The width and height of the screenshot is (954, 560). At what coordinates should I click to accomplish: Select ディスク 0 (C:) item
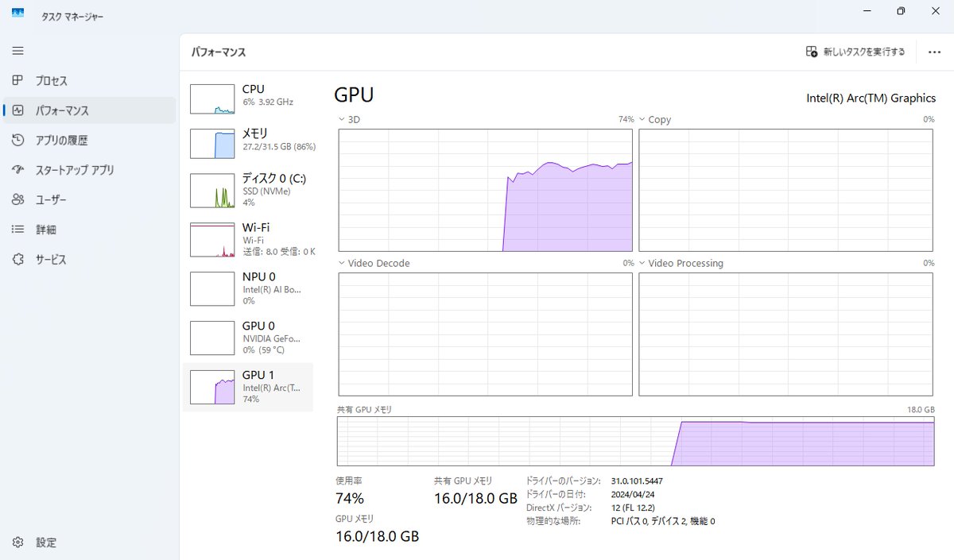click(248, 189)
